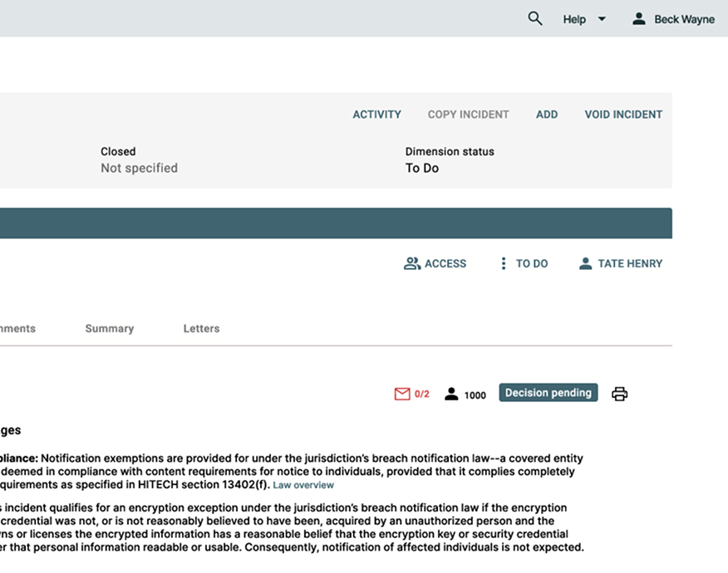Click the Closed date Not specified field
The width and height of the screenshot is (728, 573).
point(139,168)
